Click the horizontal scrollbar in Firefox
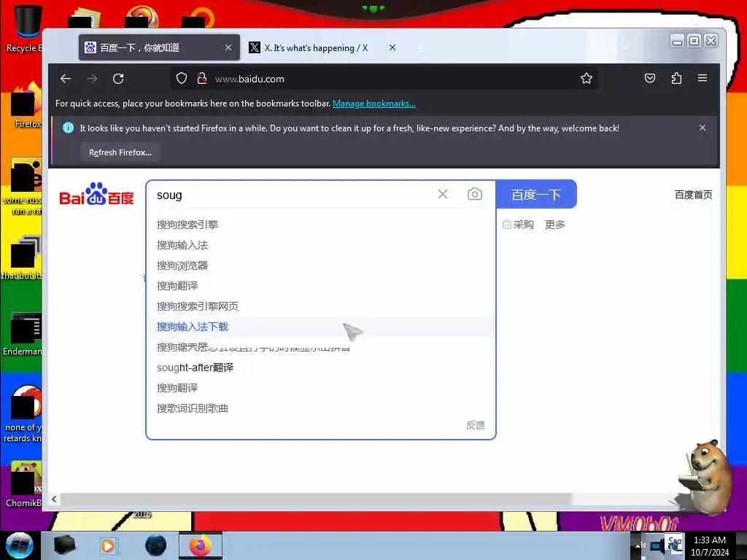 click(315, 499)
